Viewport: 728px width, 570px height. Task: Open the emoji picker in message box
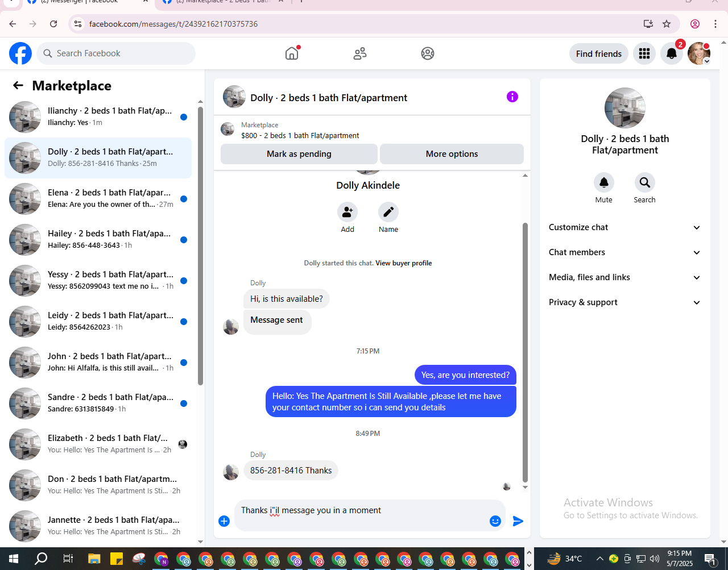495,521
